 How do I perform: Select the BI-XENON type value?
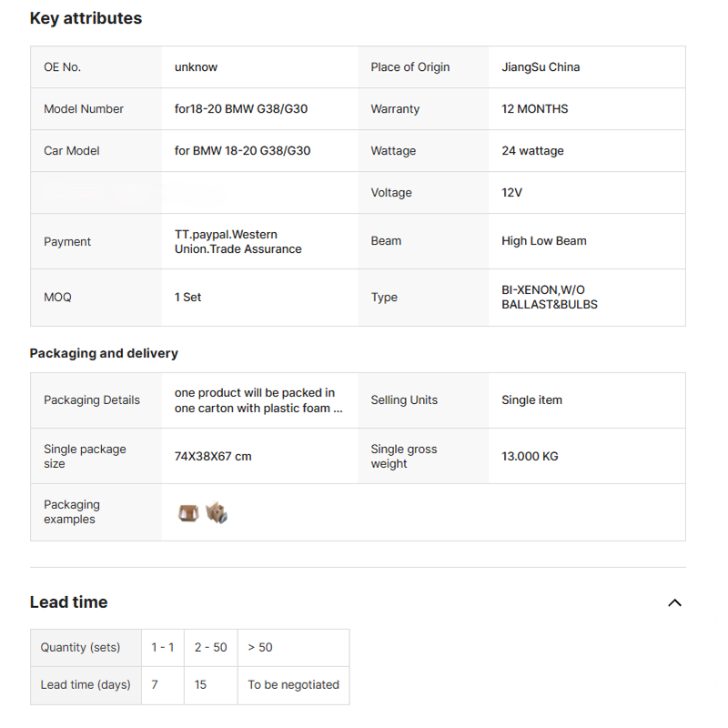click(549, 298)
